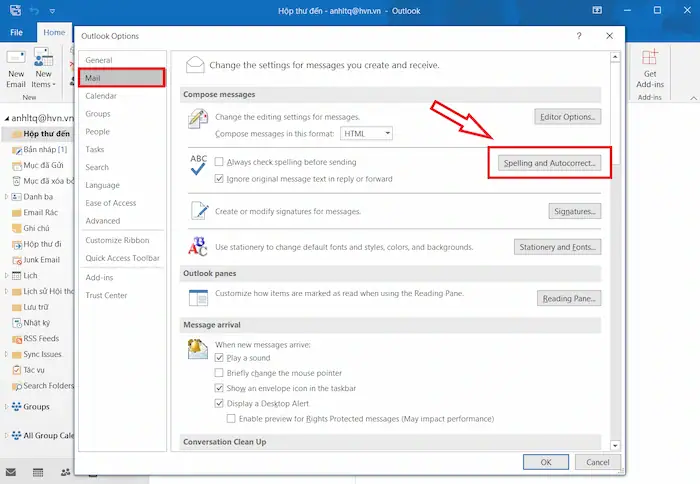Click the Hộp thư đi outbox icon

click(x=17, y=245)
